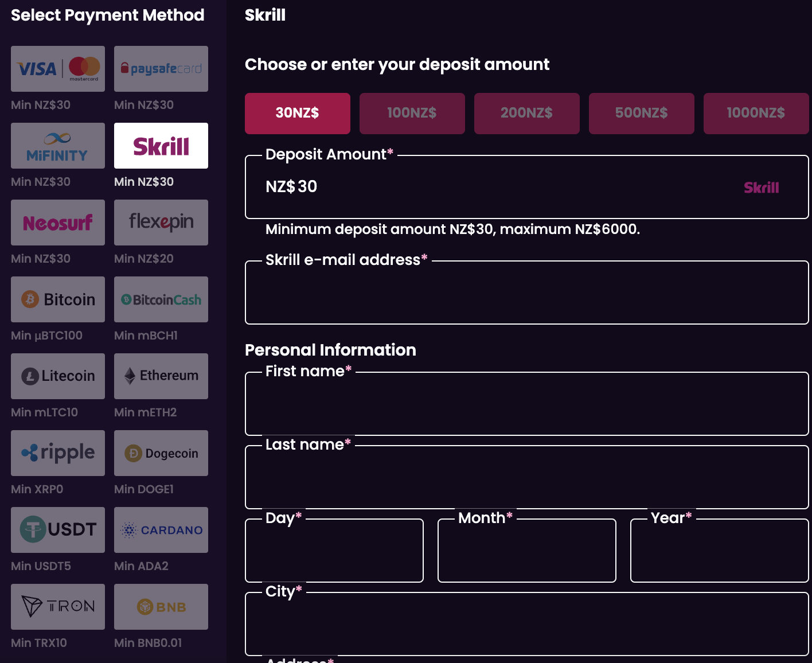Click 'Choose or enter your deposit amount' heading
The image size is (812, 663).
tap(397, 65)
